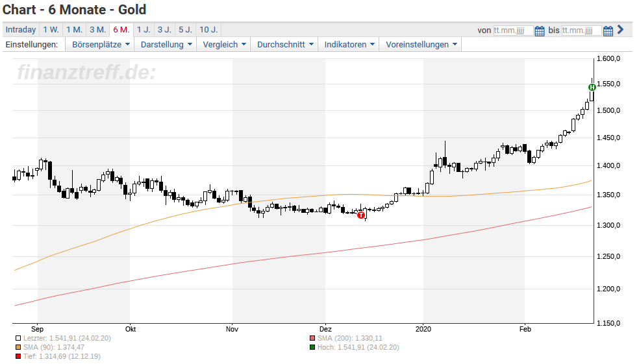Click the 'Nov' x-axis label
639x364 pixels.
point(232,329)
